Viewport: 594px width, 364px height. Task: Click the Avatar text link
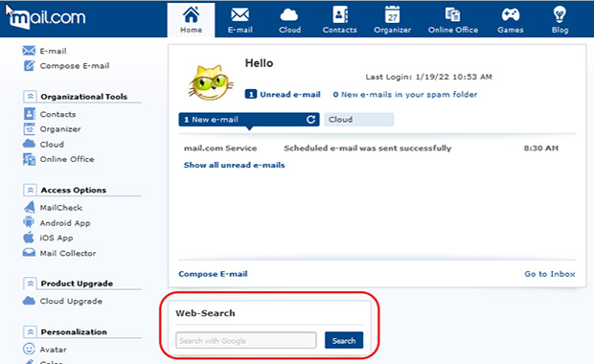pyautogui.click(x=54, y=350)
